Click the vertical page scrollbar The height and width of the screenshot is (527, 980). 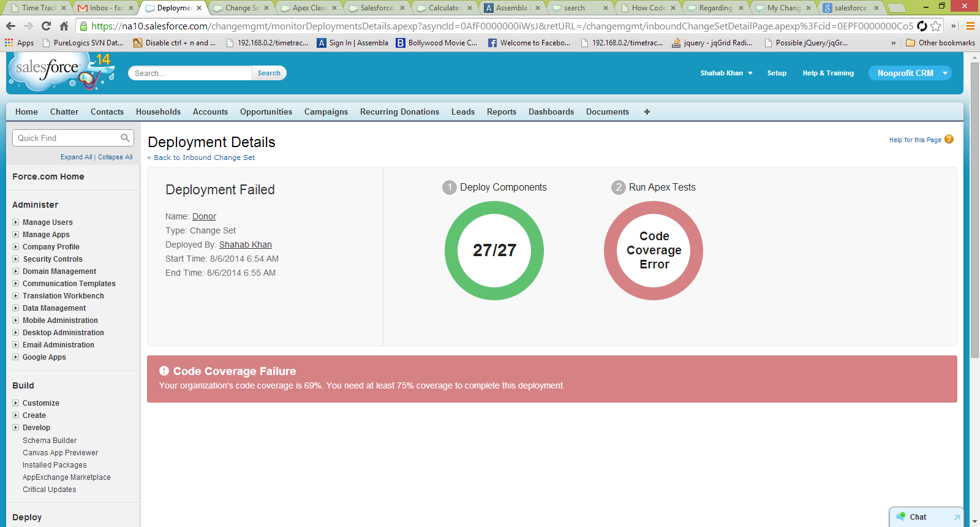(974, 209)
